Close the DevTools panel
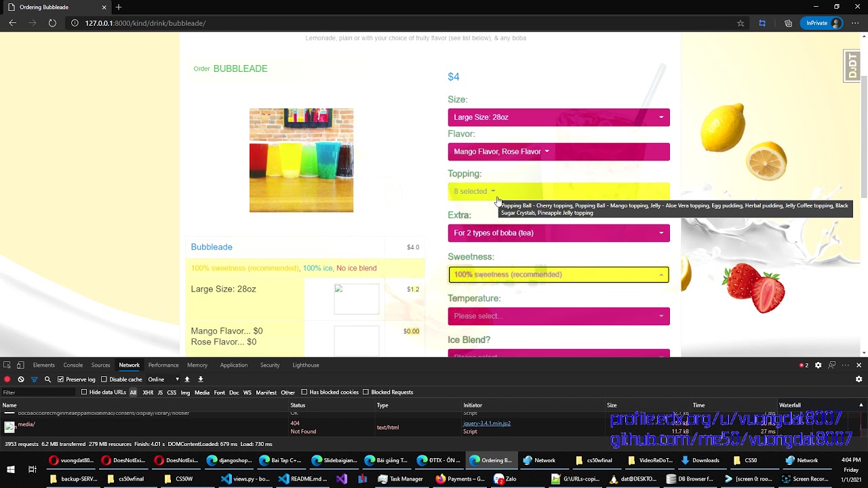The image size is (868, 488). pyautogui.click(x=859, y=365)
